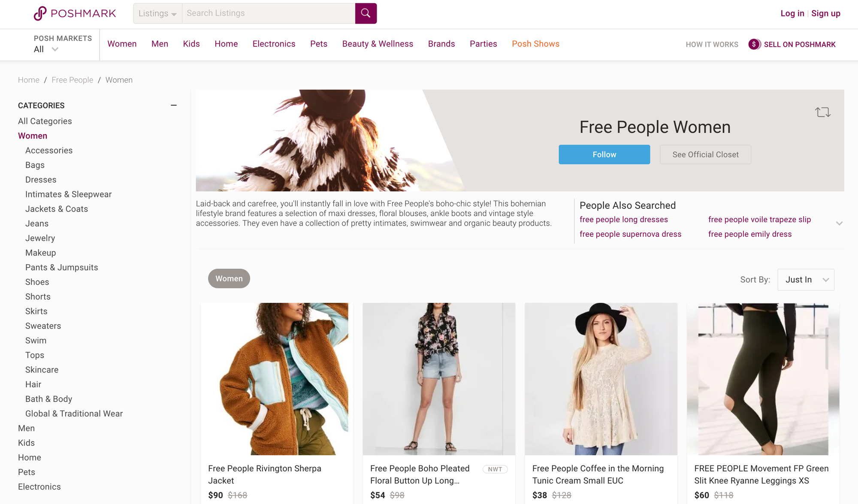Image resolution: width=858 pixels, height=504 pixels.
Task: Click the Log in link
Action: [792, 13]
